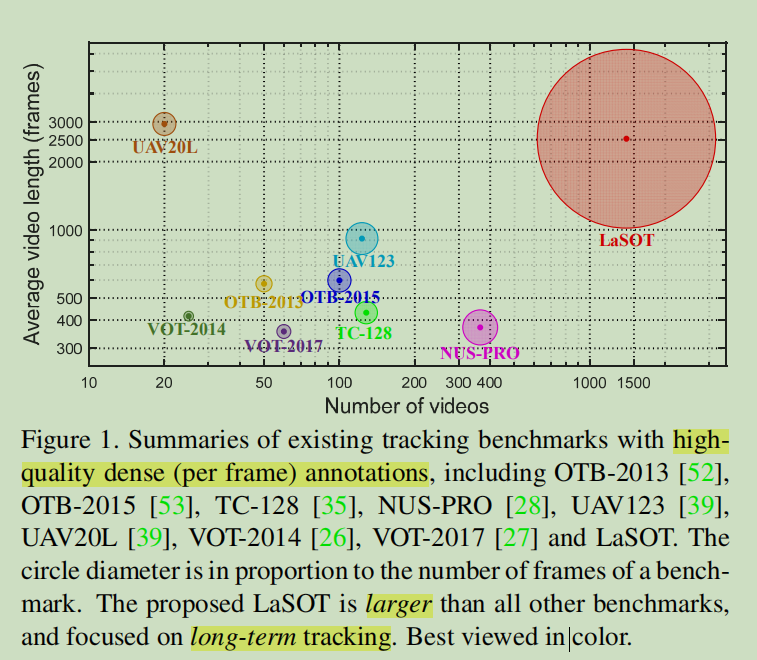This screenshot has height=660, width=757.
Task: Click the 'OTB-2013' chart label
Action: [264, 302]
